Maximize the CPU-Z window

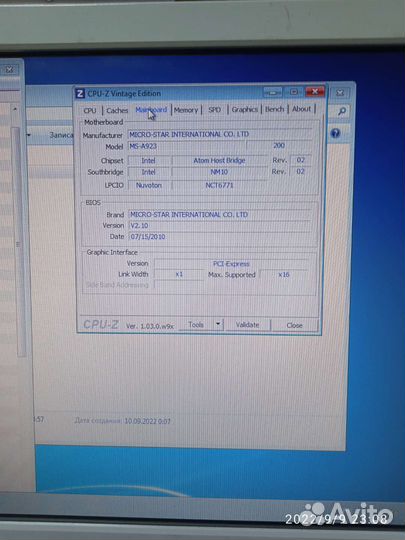[x=294, y=92]
